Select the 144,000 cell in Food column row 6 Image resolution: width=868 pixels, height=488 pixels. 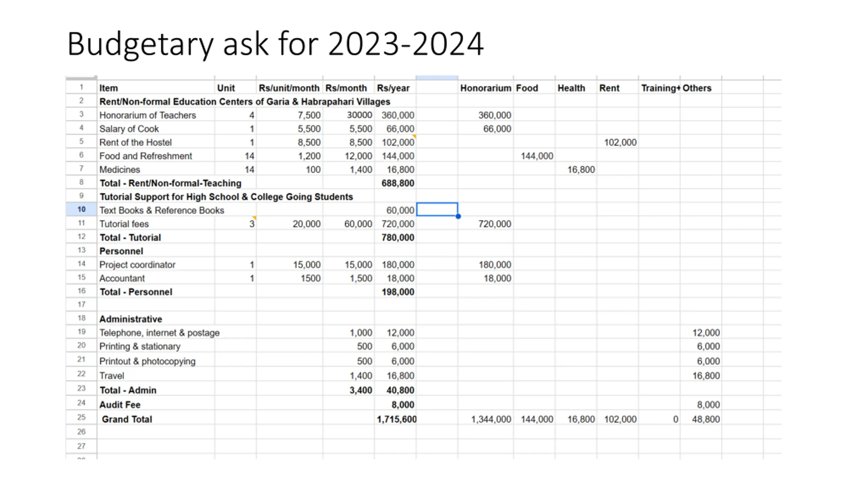[x=534, y=156]
